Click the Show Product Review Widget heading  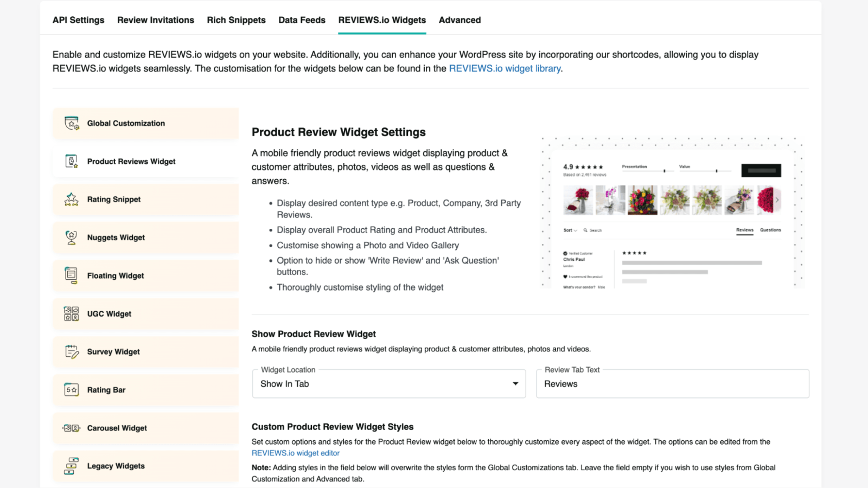click(314, 334)
